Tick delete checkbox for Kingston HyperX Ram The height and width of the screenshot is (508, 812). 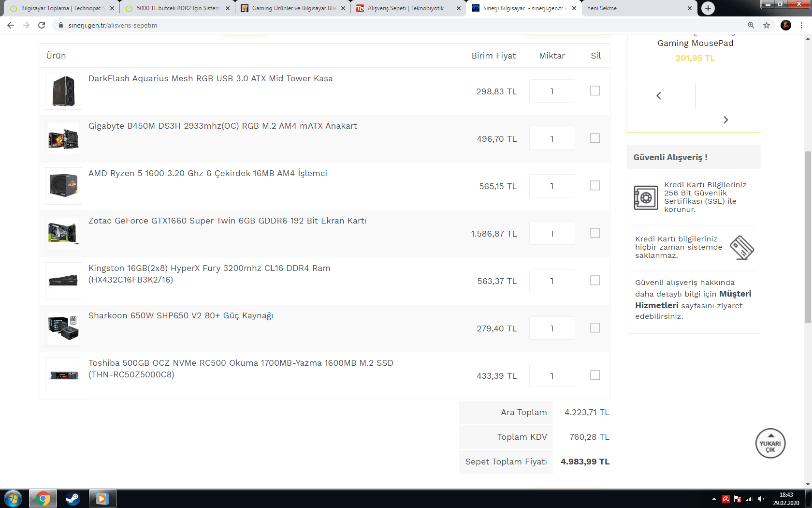595,280
